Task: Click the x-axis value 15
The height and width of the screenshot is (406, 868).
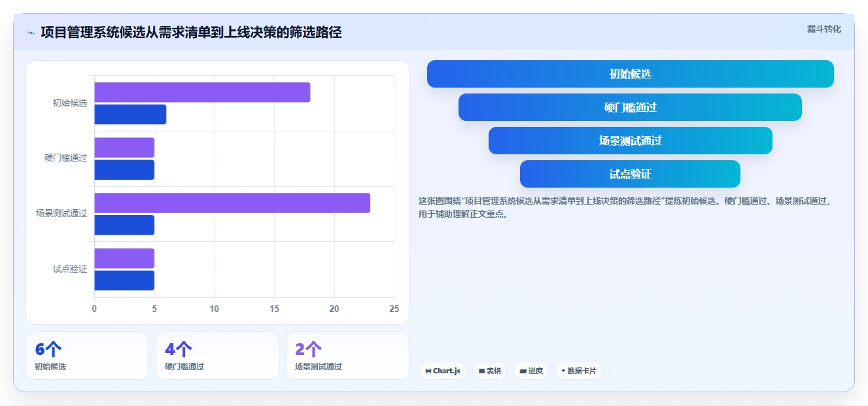Action: [x=274, y=309]
